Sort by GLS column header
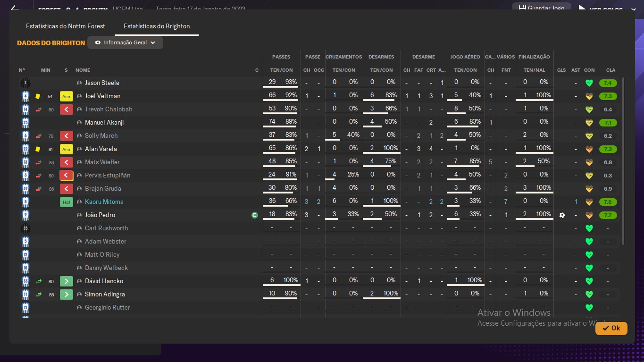Image resolution: width=644 pixels, height=362 pixels. click(561, 70)
